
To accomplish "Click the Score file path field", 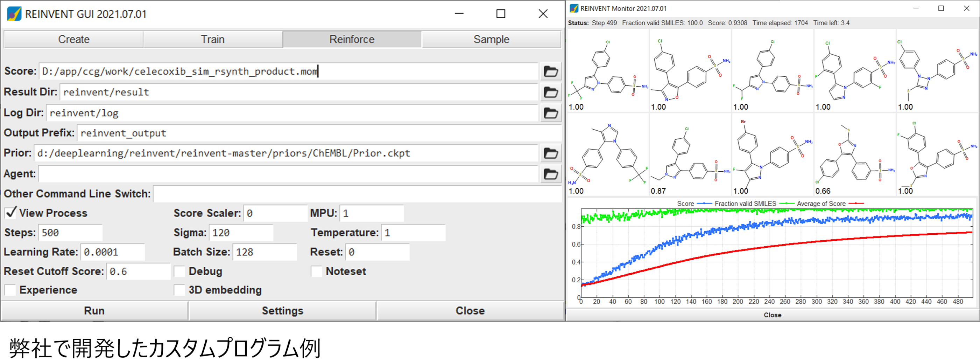I will tap(288, 71).
